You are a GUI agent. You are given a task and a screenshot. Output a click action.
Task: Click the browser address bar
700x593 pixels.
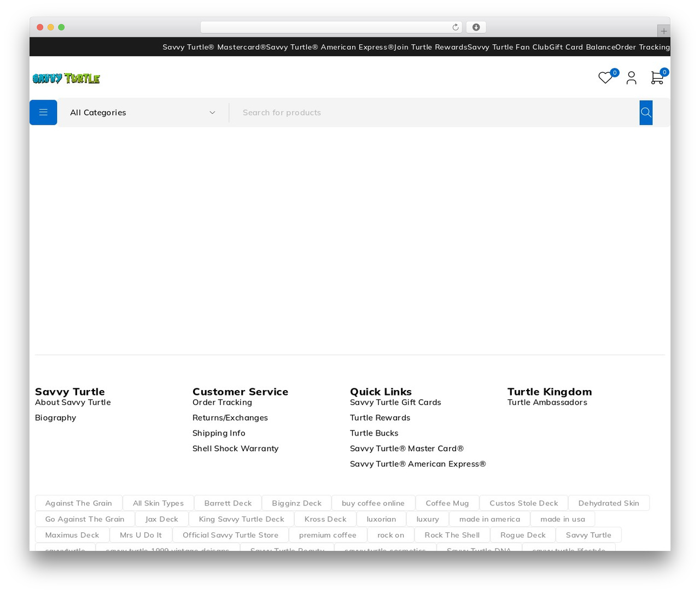point(331,27)
